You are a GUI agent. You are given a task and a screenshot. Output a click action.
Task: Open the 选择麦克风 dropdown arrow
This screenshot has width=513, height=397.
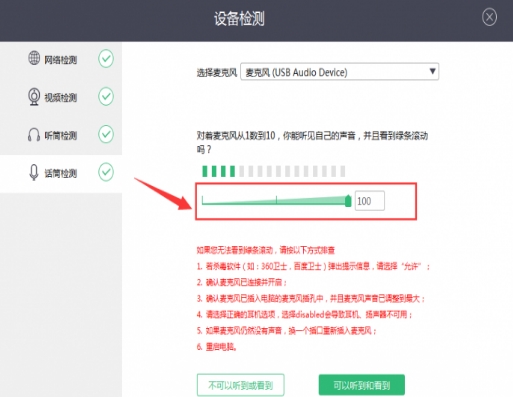pyautogui.click(x=432, y=71)
